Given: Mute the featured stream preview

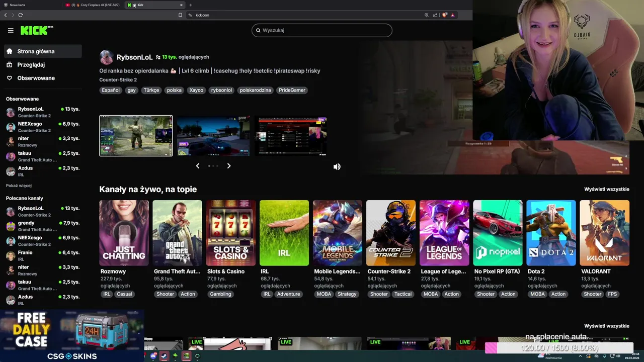Looking at the screenshot, I should click(337, 166).
